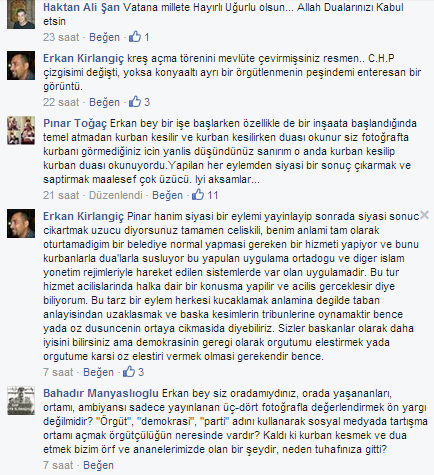Like Haktan Ali Şan's comment via Beğen
The height and width of the screenshot is (475, 434).
coord(104,37)
